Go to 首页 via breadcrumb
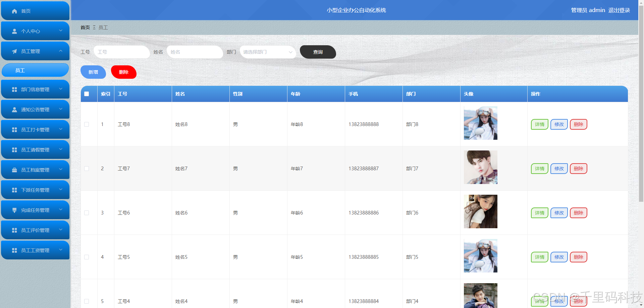Viewport: 644px width, 308px height. [85, 27]
